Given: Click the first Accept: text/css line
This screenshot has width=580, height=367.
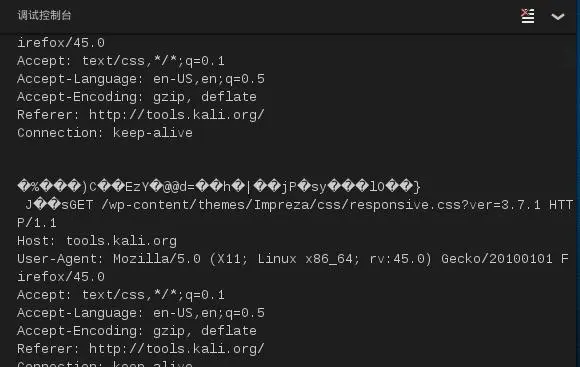Looking at the screenshot, I should click(121, 61).
